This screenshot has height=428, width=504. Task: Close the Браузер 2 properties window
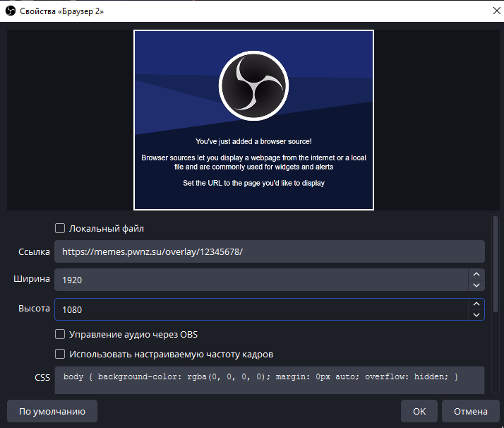[492, 11]
